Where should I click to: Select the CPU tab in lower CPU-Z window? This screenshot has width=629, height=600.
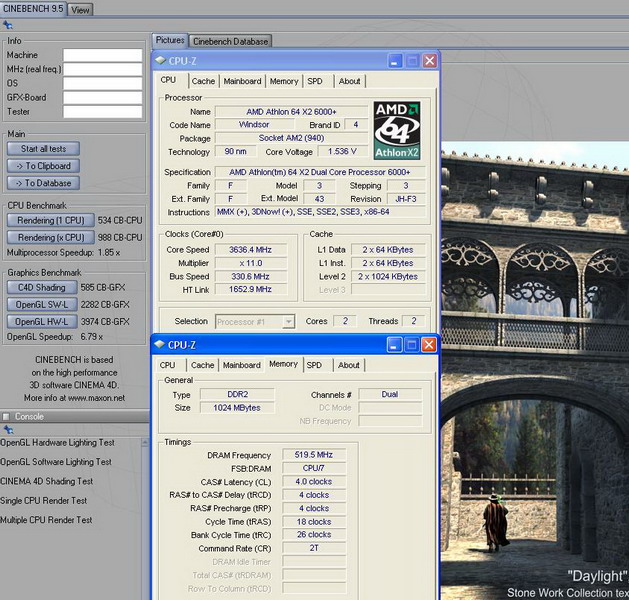point(167,365)
